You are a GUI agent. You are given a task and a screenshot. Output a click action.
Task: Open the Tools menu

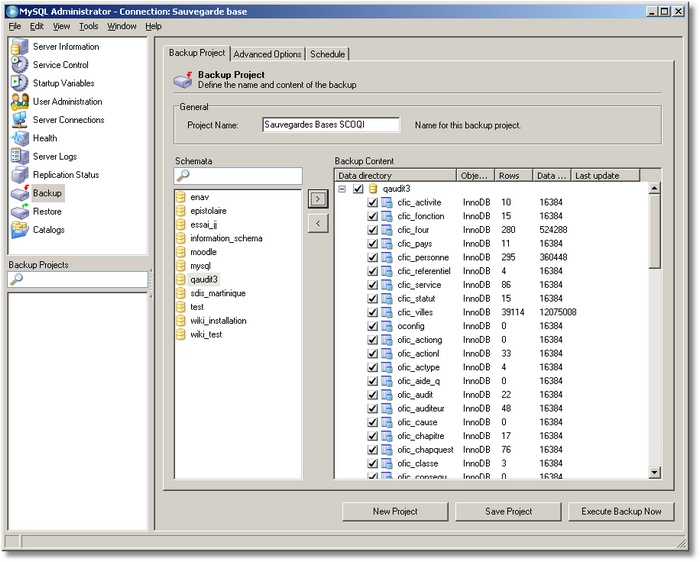click(88, 26)
